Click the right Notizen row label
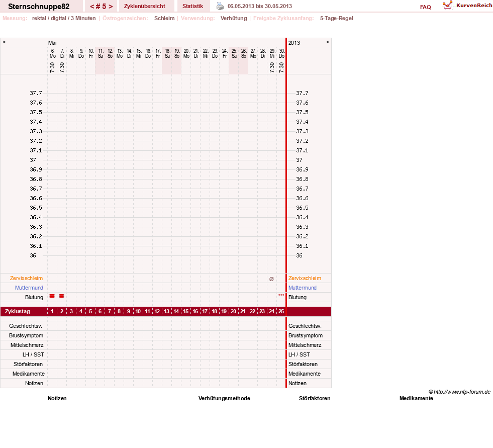The height and width of the screenshot is (448, 493). click(298, 383)
